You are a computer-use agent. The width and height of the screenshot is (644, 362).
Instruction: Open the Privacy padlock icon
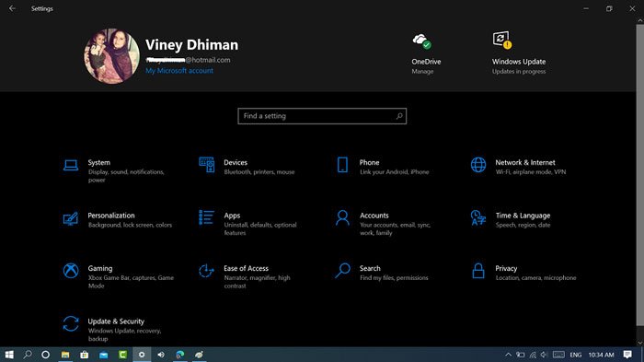(x=478, y=271)
